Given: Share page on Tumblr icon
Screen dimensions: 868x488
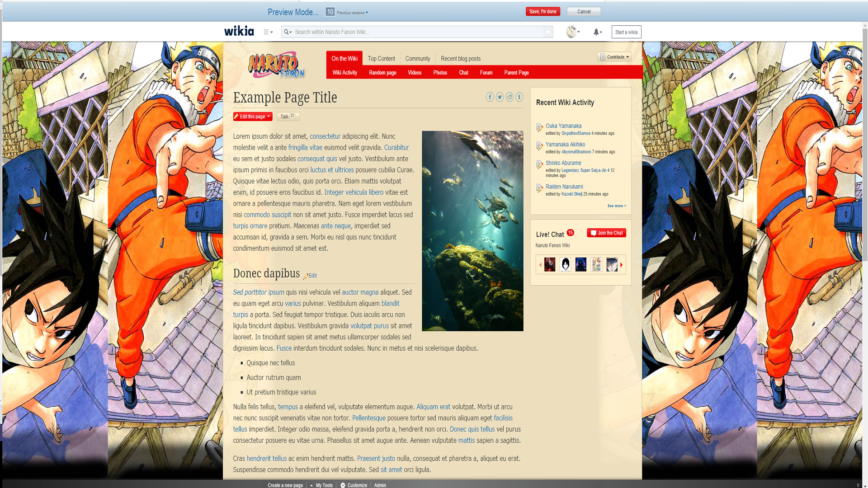Looking at the screenshot, I should 519,97.
